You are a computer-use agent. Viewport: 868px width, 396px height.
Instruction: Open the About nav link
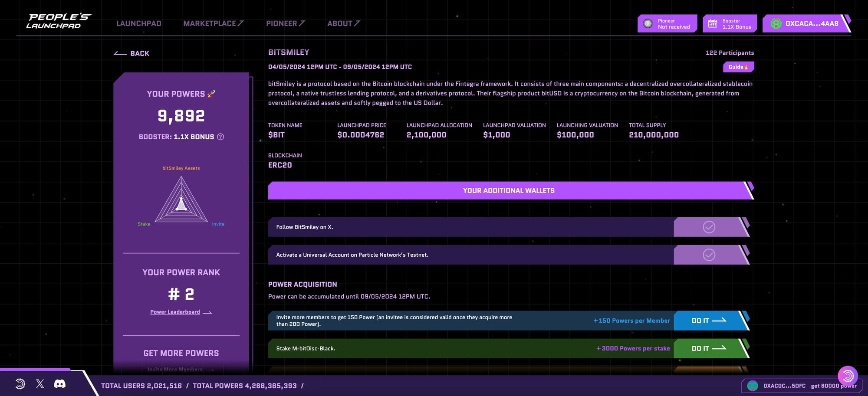coord(343,23)
